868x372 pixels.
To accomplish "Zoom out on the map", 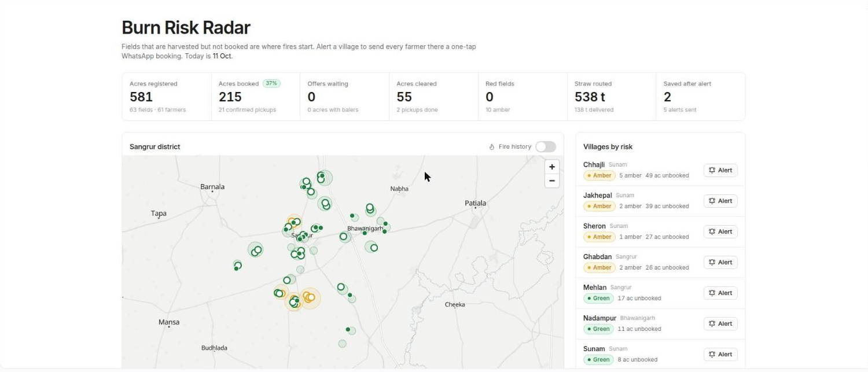I will (x=552, y=181).
